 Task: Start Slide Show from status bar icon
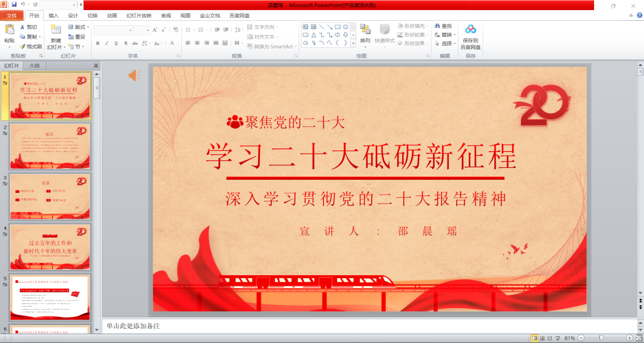click(557, 338)
